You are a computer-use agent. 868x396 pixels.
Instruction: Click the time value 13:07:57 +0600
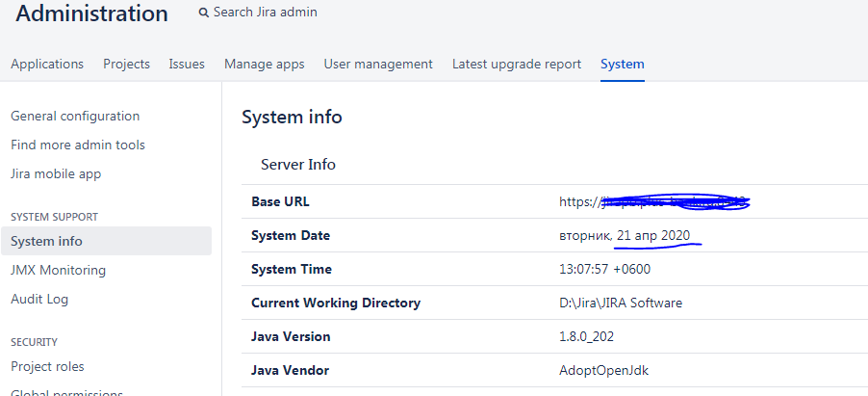(x=605, y=270)
